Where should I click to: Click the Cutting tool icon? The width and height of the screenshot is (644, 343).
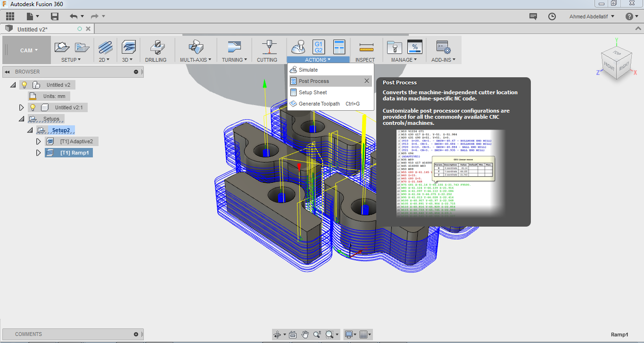tap(268, 47)
